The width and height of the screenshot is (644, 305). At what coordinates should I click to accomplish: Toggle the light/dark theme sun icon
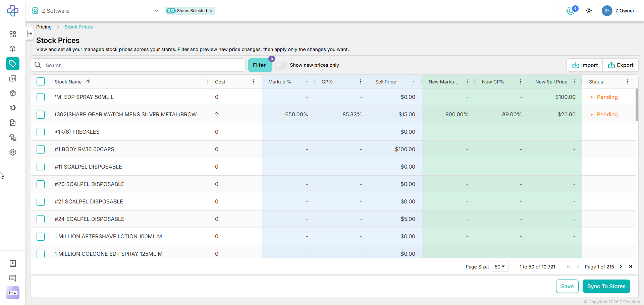[589, 11]
